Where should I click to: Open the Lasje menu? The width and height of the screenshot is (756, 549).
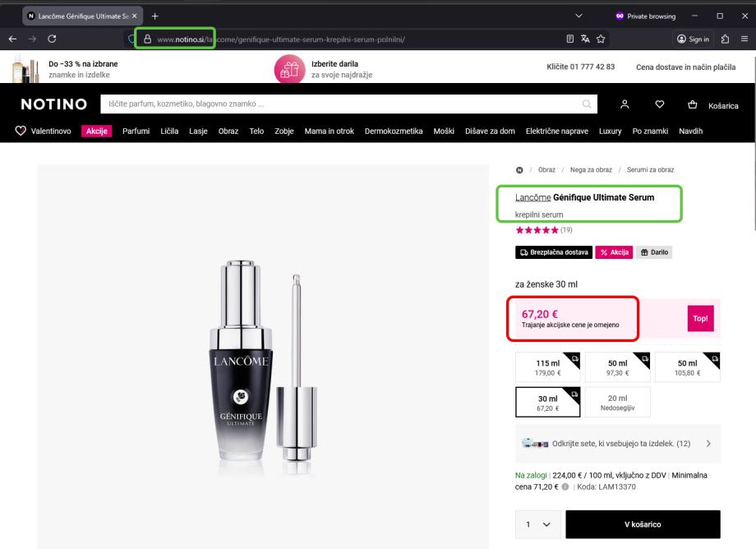(198, 131)
